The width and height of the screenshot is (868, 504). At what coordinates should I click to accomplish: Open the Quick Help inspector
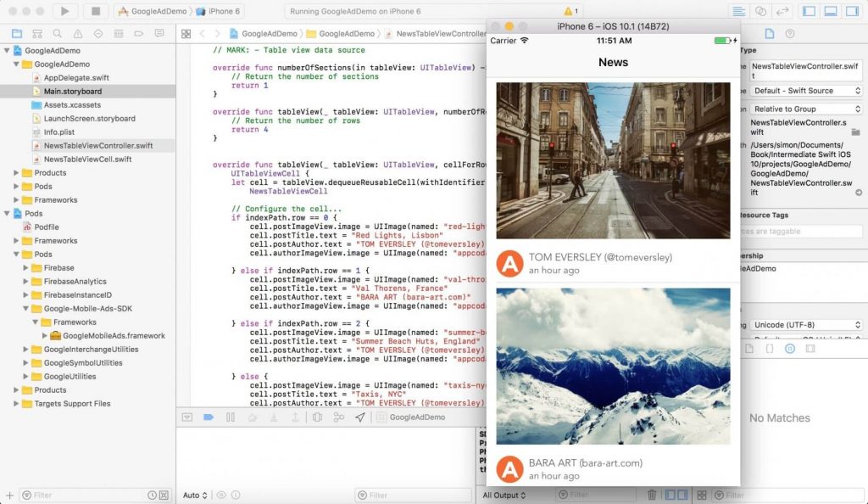click(x=790, y=33)
